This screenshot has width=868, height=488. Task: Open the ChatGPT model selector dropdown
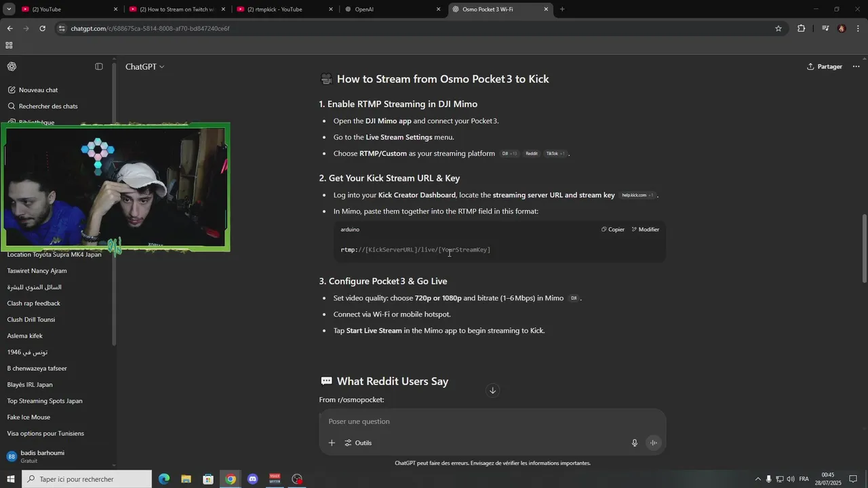pyautogui.click(x=144, y=66)
